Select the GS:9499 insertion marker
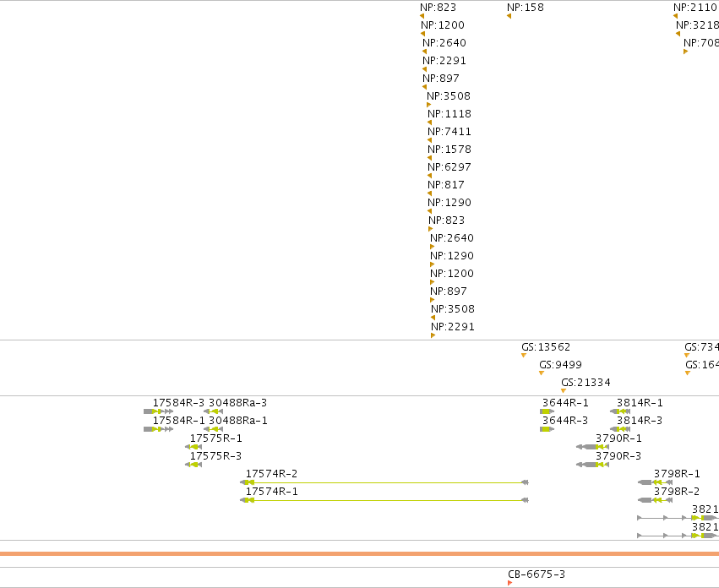 (x=542, y=373)
